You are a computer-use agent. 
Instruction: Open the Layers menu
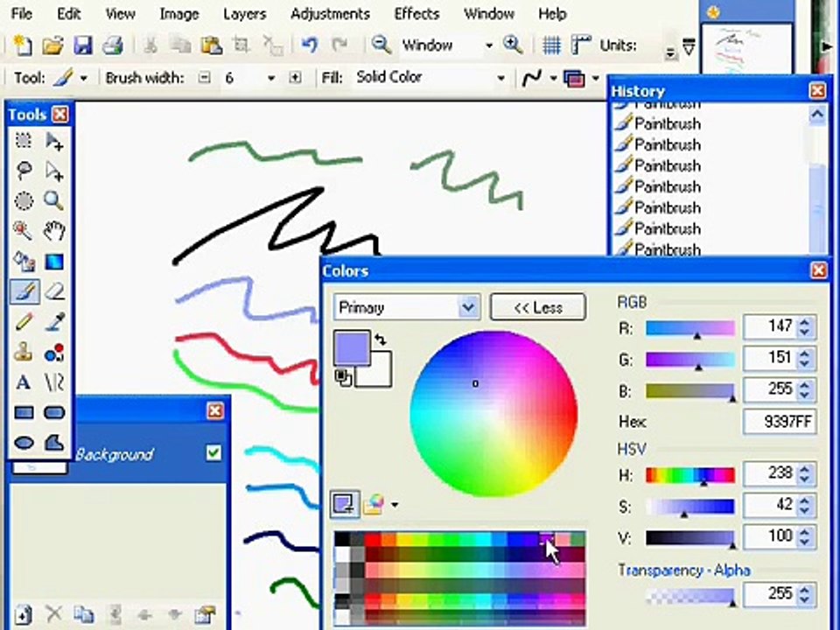click(x=244, y=13)
